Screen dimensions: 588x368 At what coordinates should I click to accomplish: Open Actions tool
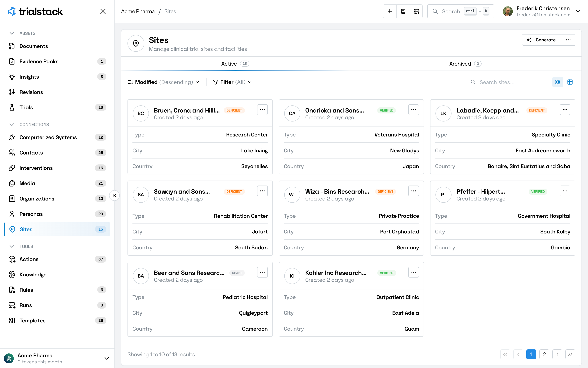(x=57, y=259)
